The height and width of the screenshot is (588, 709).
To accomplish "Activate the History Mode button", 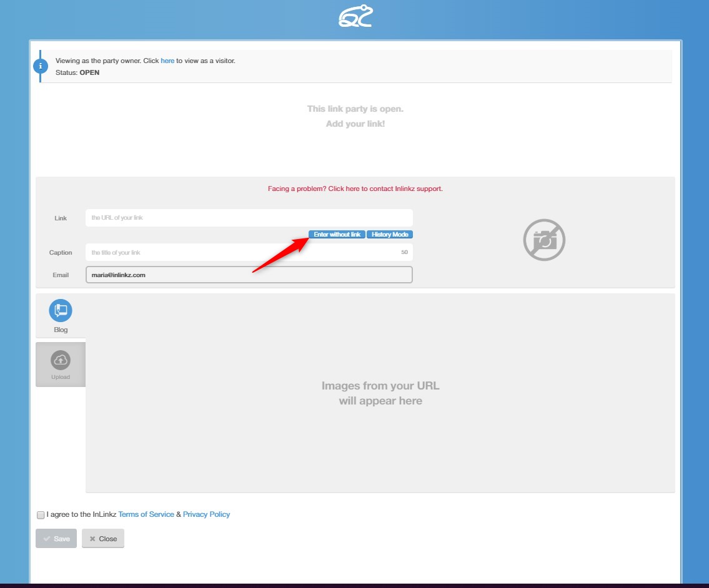I will click(390, 234).
